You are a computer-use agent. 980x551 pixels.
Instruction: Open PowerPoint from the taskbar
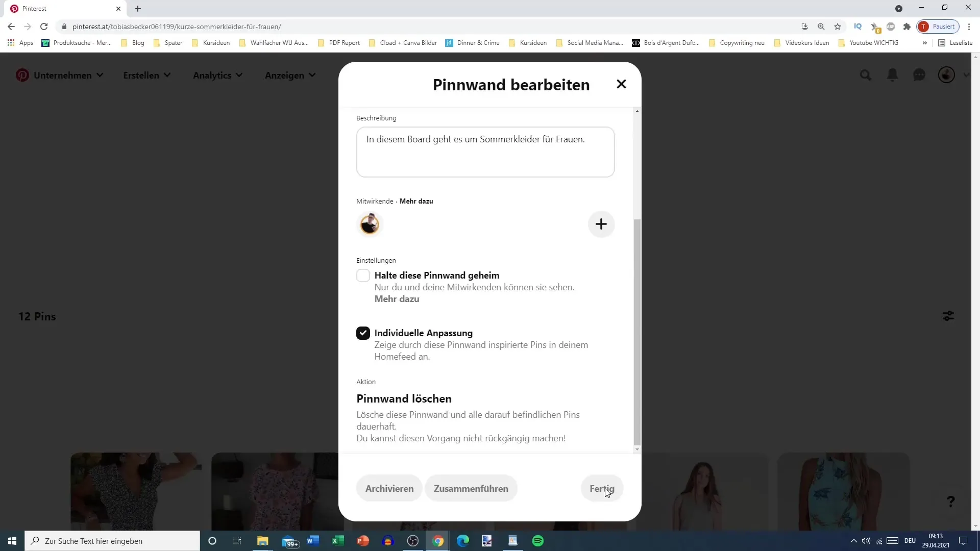click(x=362, y=541)
